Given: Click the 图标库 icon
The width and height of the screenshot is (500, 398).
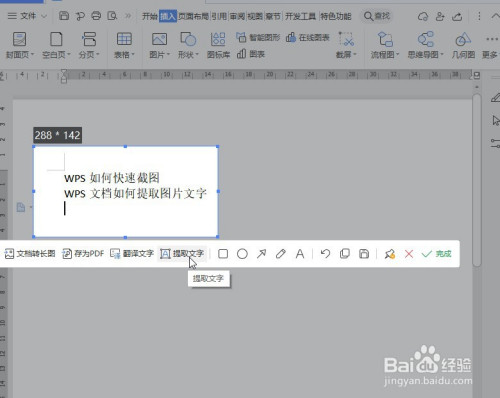Looking at the screenshot, I should [x=218, y=45].
